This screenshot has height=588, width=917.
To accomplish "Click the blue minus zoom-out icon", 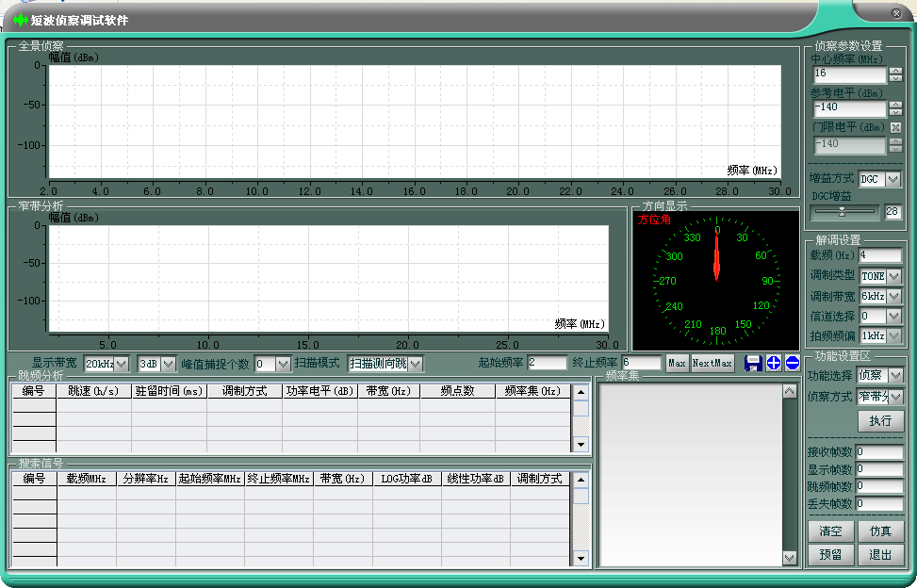I will [793, 363].
